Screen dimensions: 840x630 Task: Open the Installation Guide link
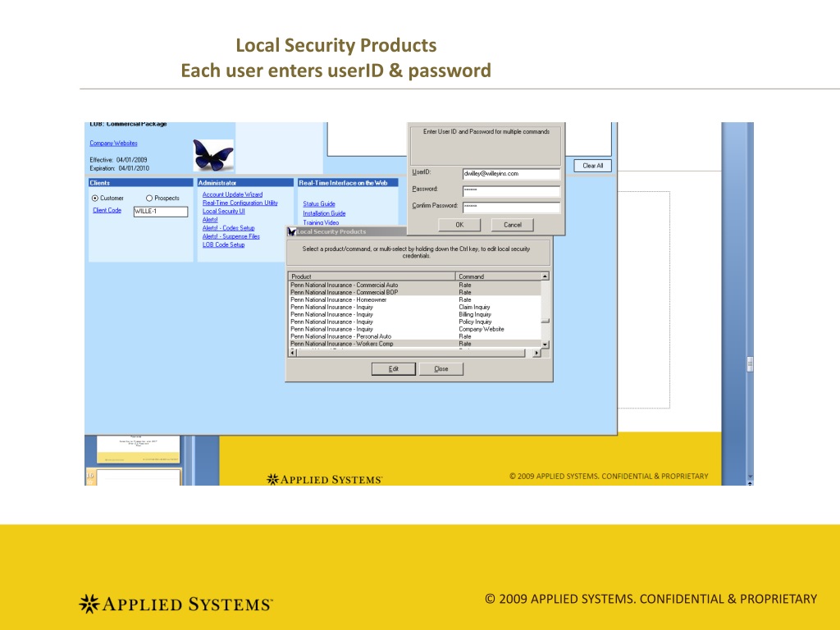click(x=324, y=213)
